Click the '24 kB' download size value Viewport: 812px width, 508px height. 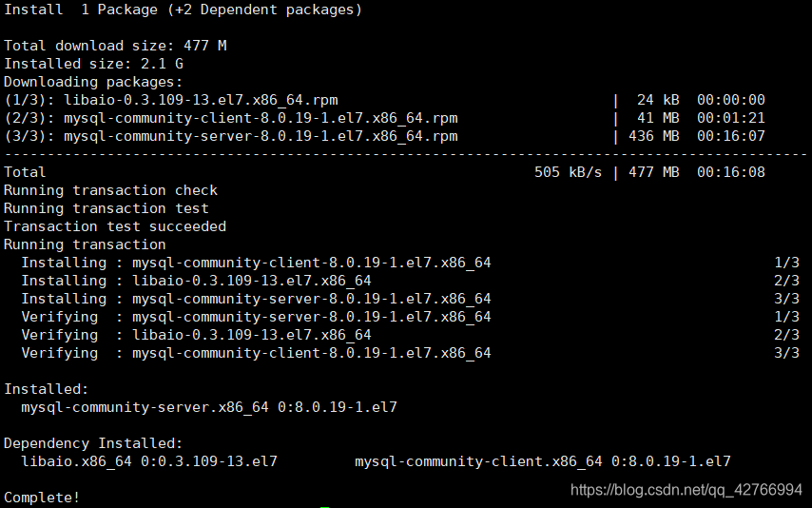tap(658, 100)
